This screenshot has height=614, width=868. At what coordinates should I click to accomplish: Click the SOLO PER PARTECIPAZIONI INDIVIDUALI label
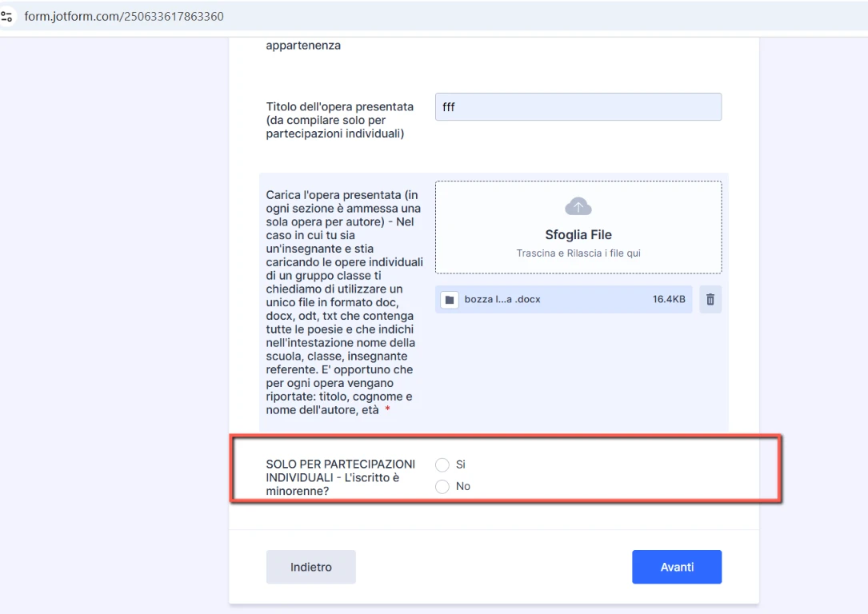pos(340,477)
